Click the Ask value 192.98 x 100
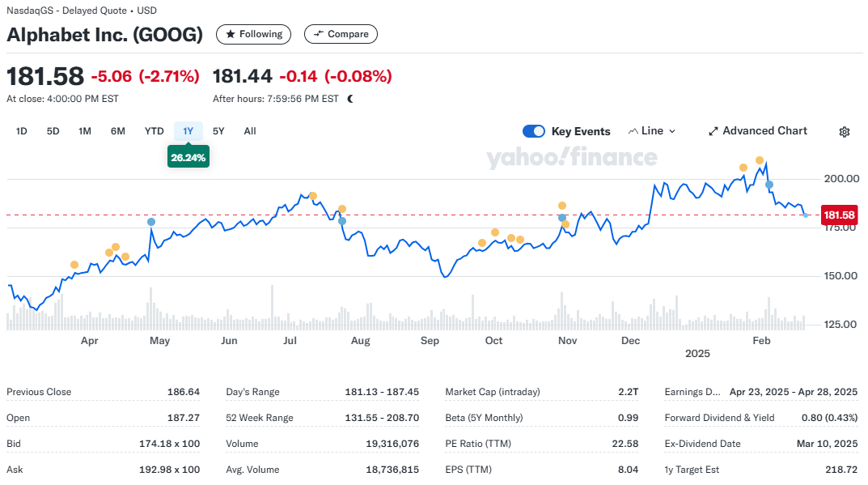Image resolution: width=868 pixels, height=485 pixels. [x=169, y=470]
